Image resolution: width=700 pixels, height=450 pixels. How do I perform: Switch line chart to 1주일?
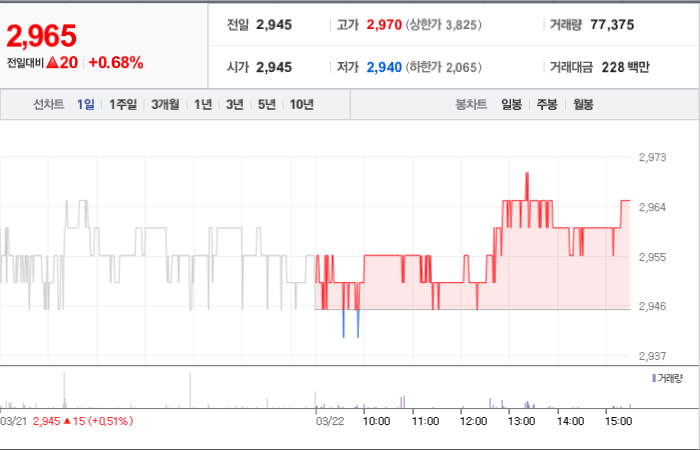(x=123, y=104)
